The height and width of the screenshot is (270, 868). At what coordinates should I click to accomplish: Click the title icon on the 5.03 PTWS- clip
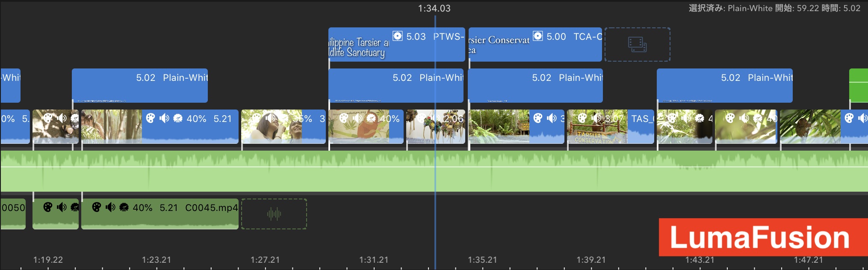[398, 36]
